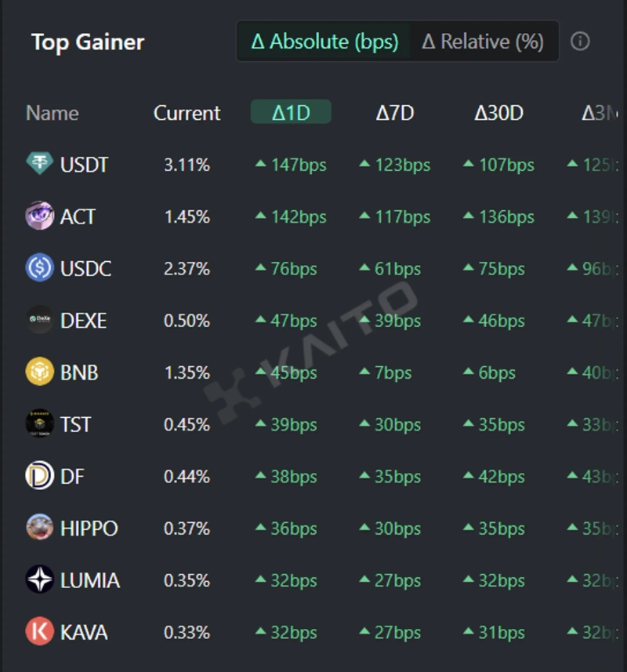Viewport: 627px width, 672px height.
Task: Click the Name column header
Action: coord(52,113)
